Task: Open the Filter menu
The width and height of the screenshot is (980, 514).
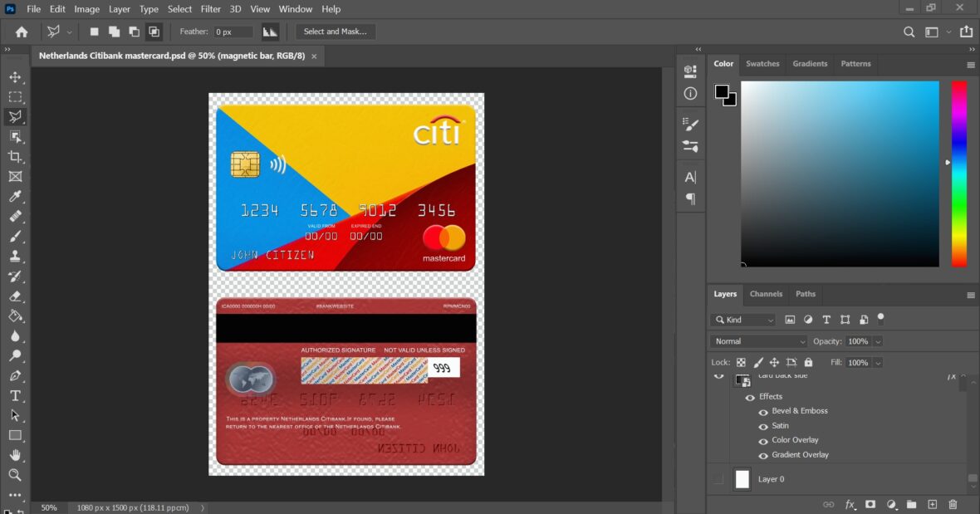Action: pos(211,9)
